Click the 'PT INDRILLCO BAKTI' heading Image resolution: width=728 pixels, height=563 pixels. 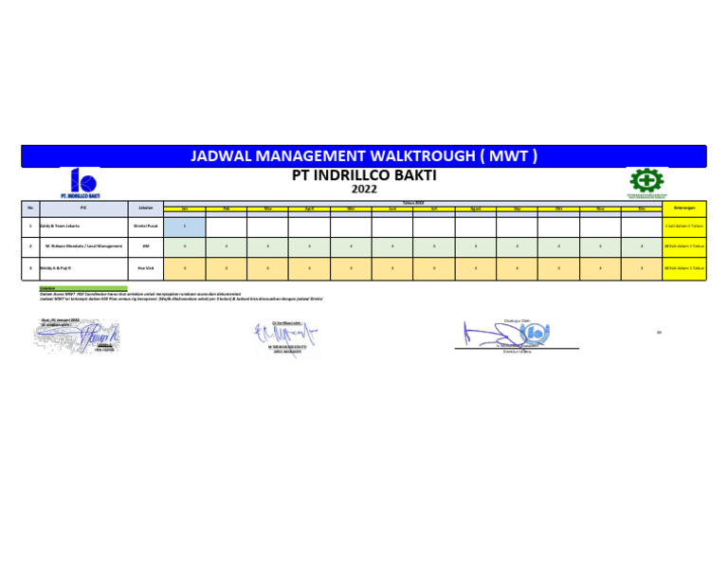click(364, 175)
